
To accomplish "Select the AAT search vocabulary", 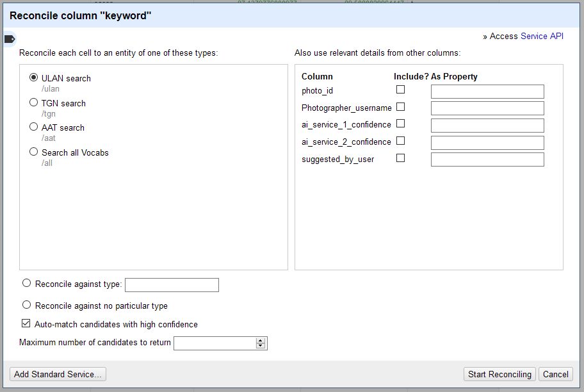I will click(x=33, y=126).
